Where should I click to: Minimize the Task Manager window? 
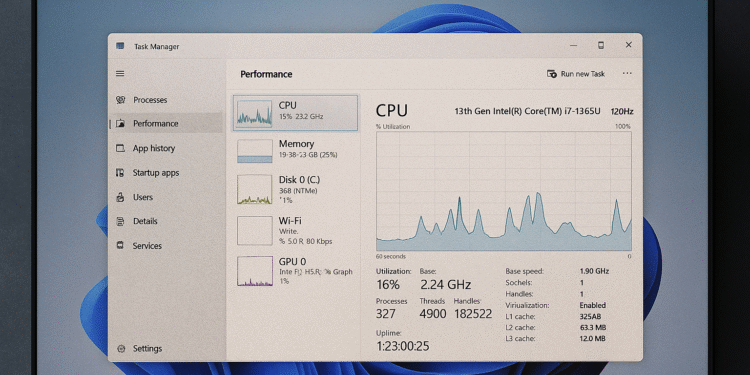point(574,45)
